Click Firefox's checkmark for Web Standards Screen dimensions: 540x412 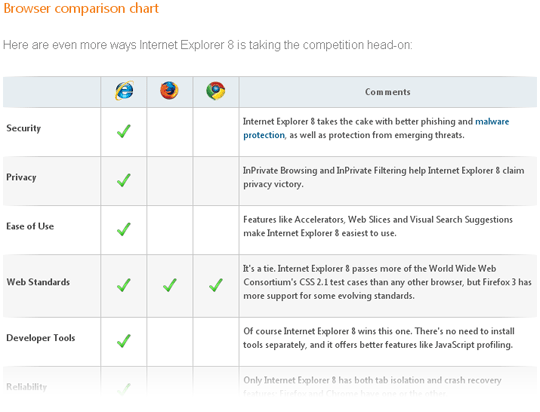click(x=170, y=285)
